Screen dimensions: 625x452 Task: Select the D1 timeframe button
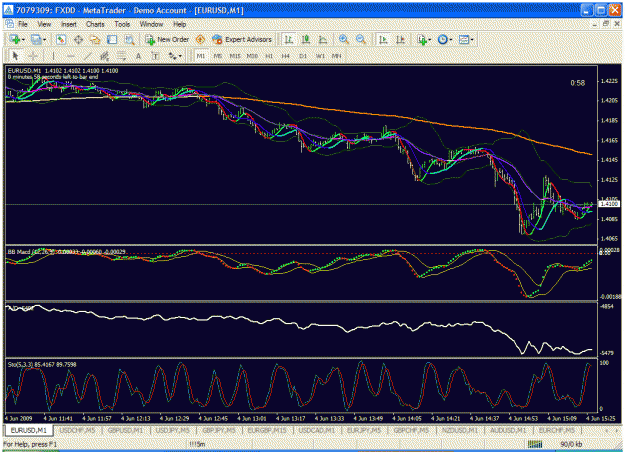click(x=303, y=56)
